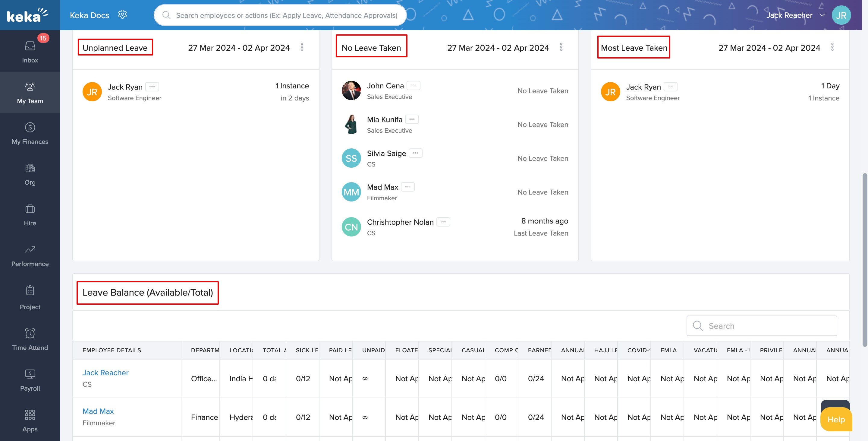
Task: Open the Jack Reacher employee link
Action: pyautogui.click(x=105, y=373)
